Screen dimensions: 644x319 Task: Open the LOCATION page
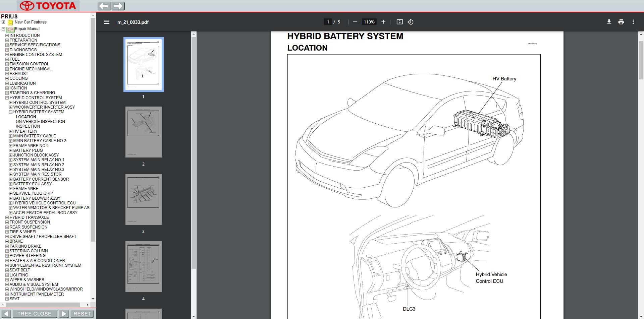26,117
